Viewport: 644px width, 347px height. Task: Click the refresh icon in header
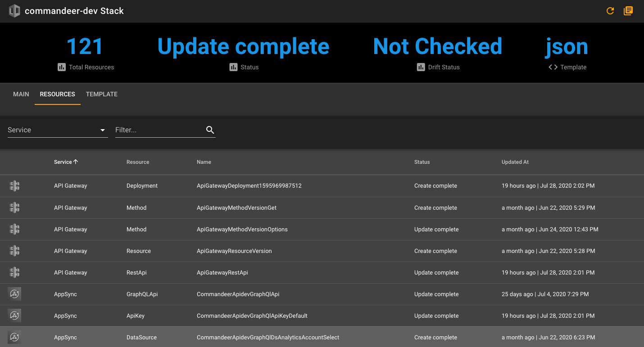coord(610,11)
